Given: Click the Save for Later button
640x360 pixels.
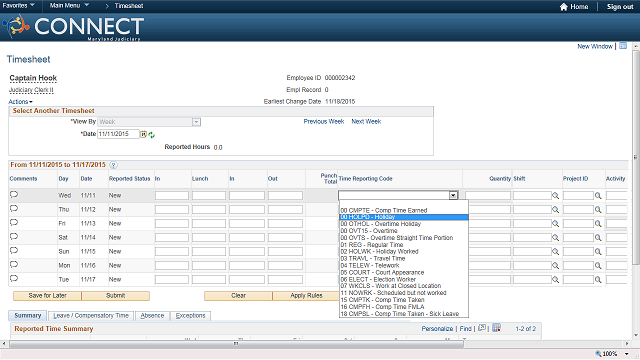Looking at the screenshot, I should click(x=47, y=296).
